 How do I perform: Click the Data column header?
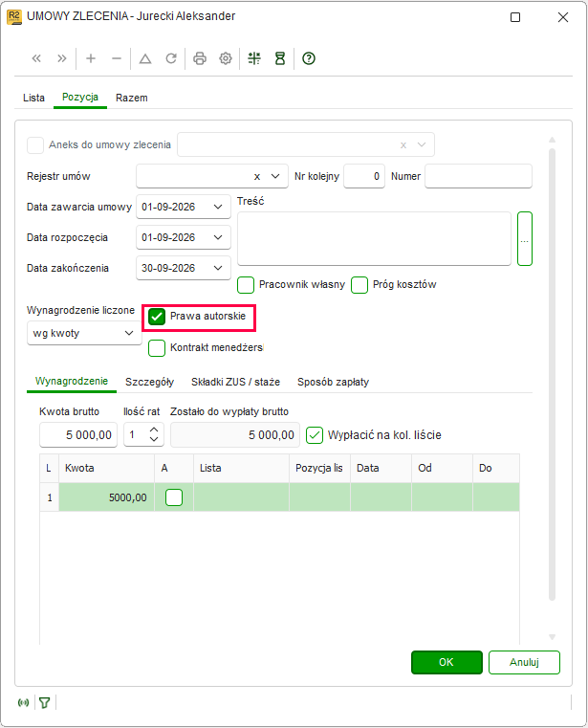pos(381,468)
